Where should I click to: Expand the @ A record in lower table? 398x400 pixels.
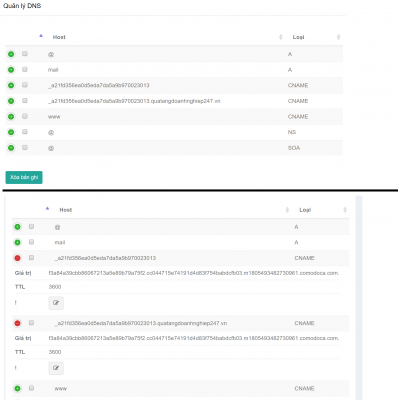pos(17,227)
